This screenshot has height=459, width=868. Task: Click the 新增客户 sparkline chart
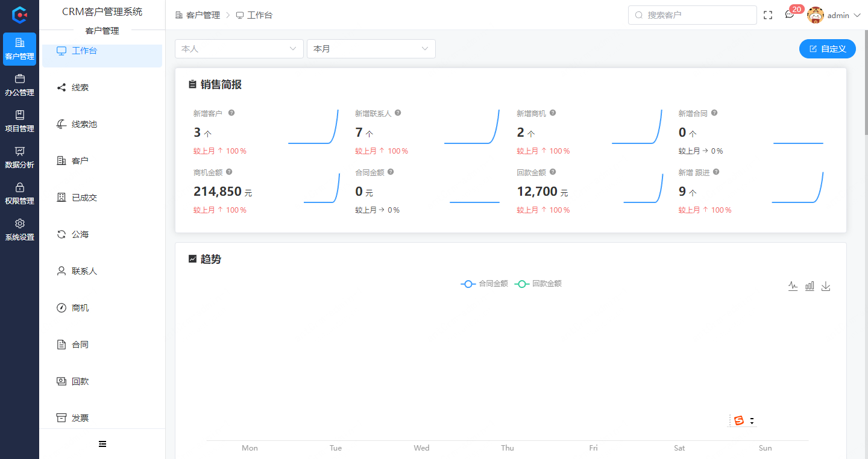click(313, 127)
